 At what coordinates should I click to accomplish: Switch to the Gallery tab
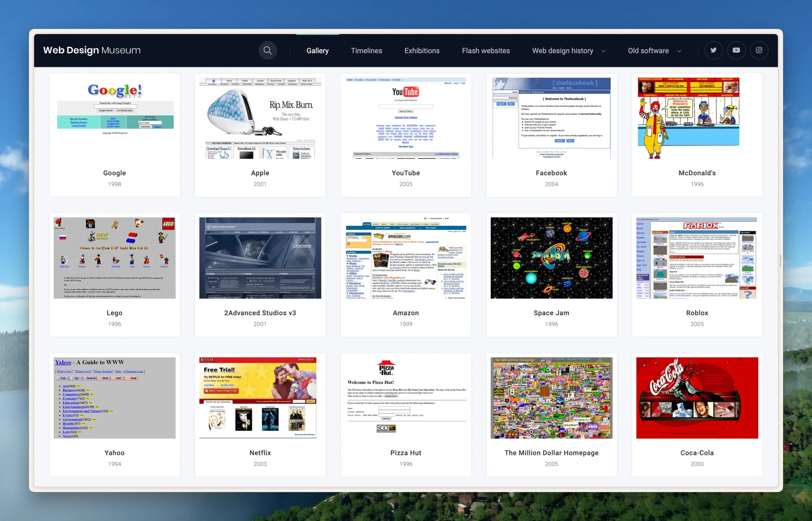tap(317, 51)
